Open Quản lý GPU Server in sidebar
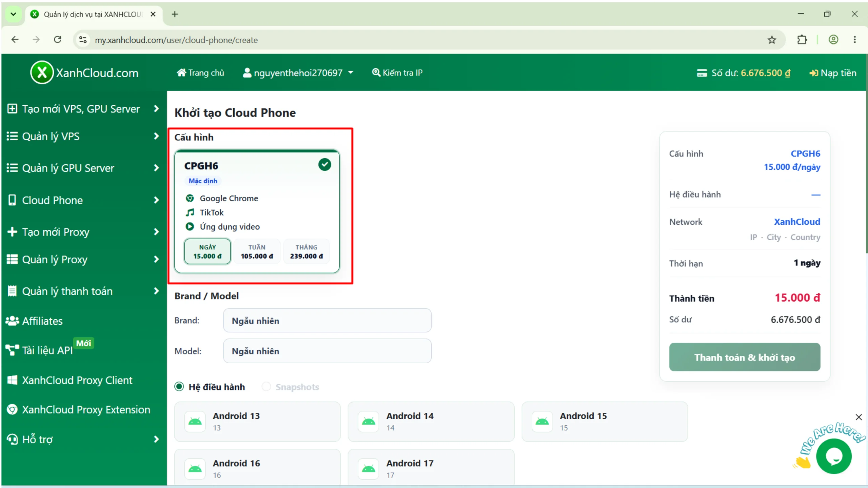The width and height of the screenshot is (868, 488). click(83, 168)
